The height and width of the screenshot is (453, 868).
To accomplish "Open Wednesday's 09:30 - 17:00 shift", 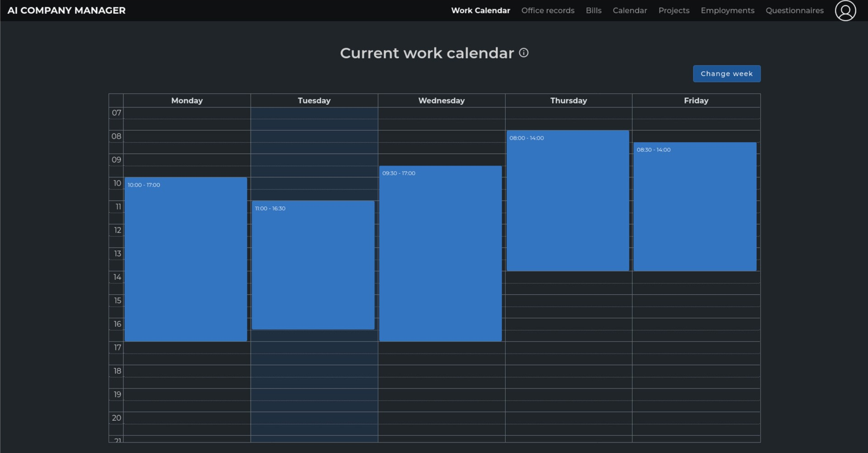I will click(x=440, y=253).
